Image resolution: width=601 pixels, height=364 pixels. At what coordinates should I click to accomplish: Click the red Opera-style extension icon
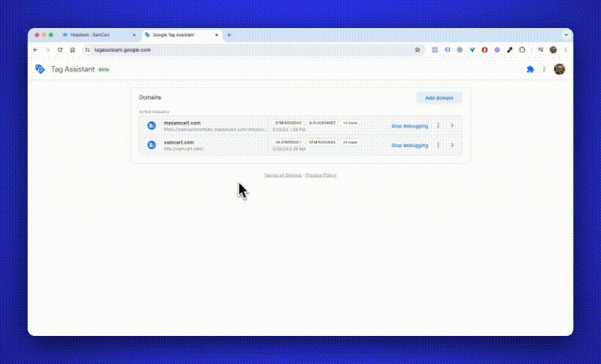click(x=484, y=50)
